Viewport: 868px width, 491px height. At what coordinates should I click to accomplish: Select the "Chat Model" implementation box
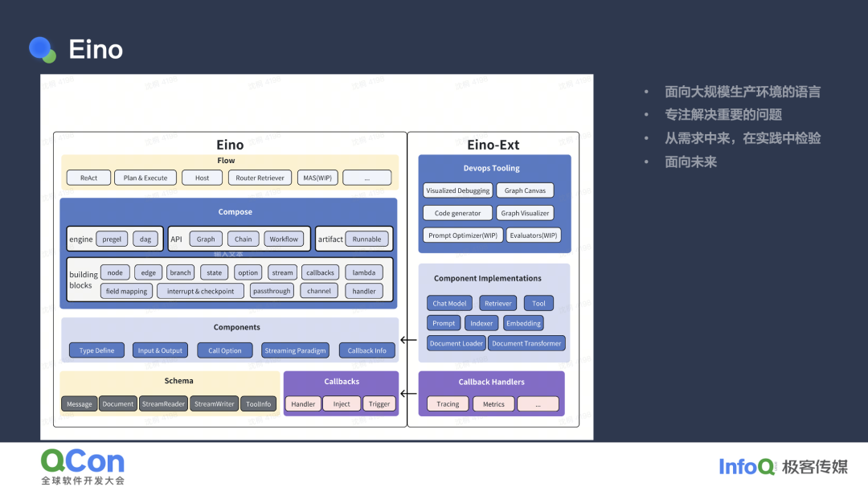click(449, 303)
